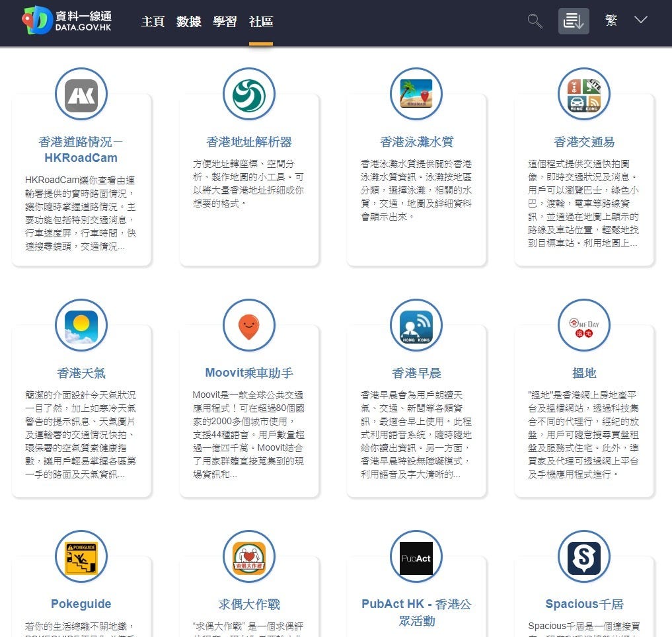Click the 香港地址解析器 green swirl icon
Screen dimensions: 672x637
249,94
